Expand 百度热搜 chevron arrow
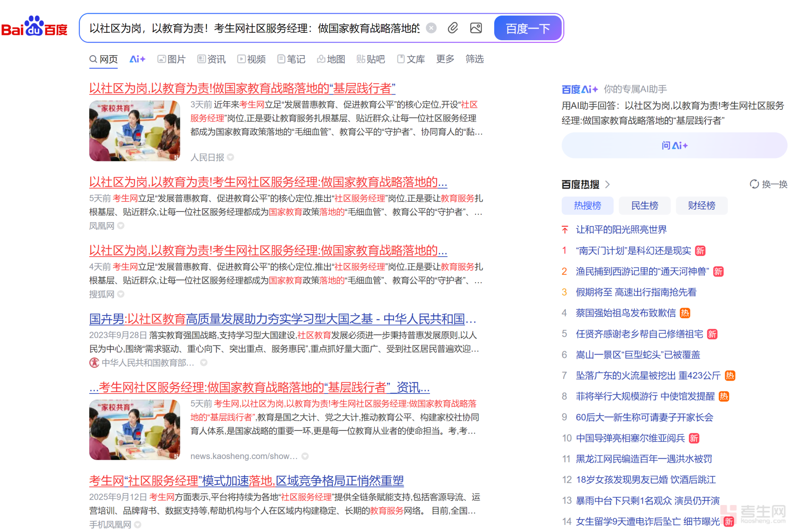 [x=607, y=185]
